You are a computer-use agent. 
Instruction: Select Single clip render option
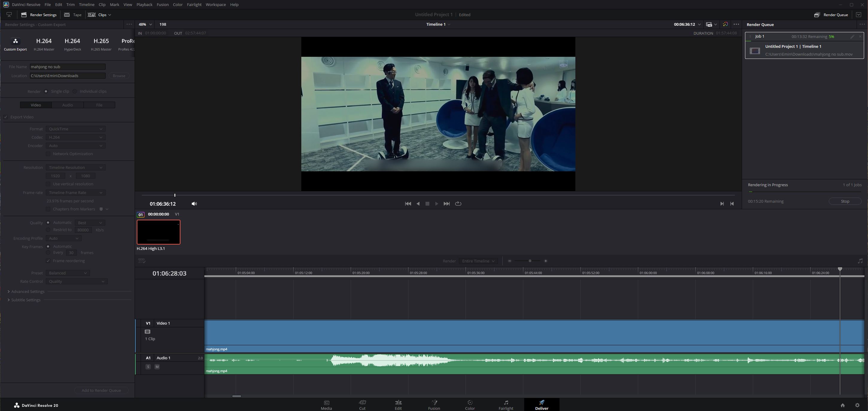click(46, 91)
